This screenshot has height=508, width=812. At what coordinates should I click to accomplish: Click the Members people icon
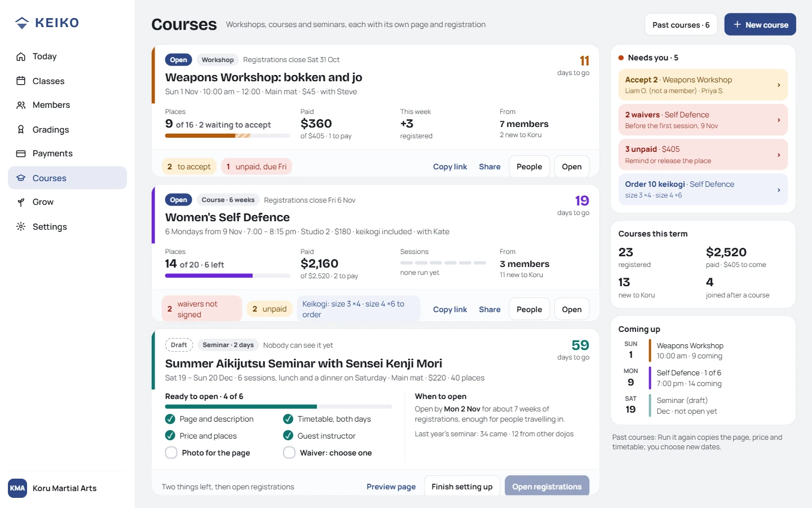[21, 105]
